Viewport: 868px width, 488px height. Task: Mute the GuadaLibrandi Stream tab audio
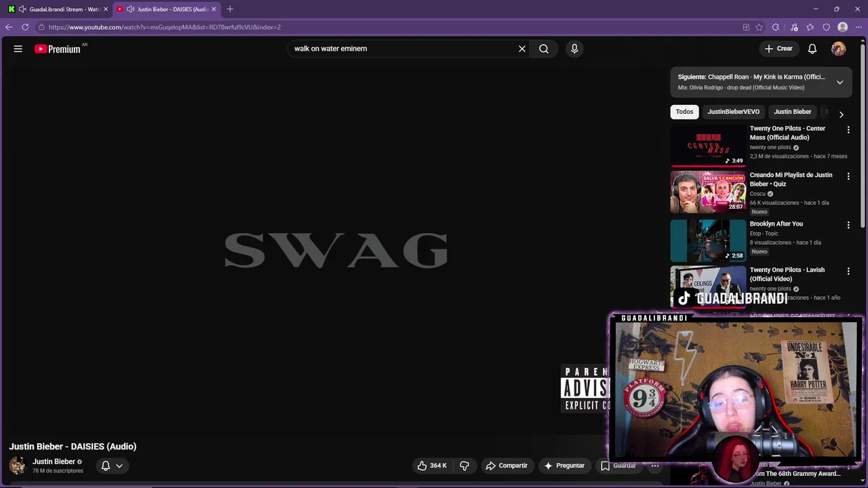coord(22,9)
